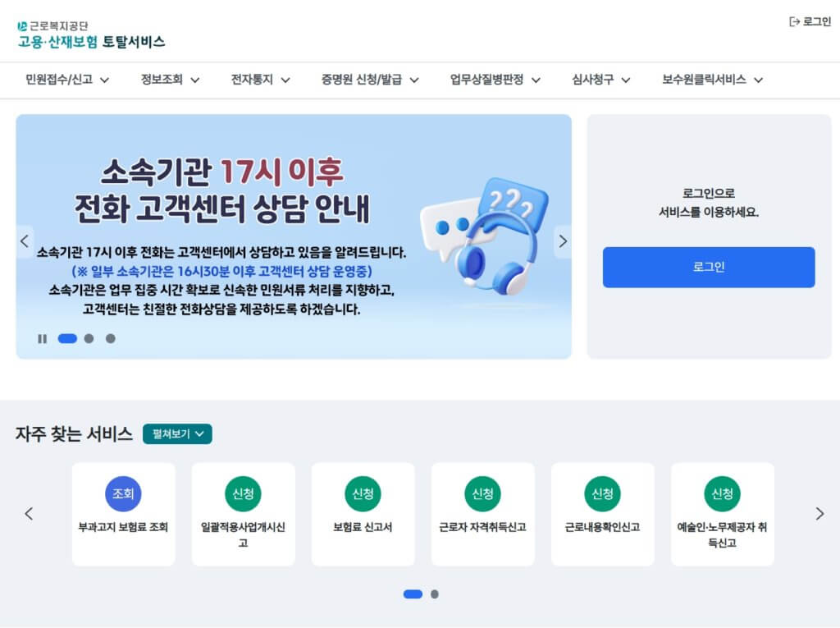The image size is (840, 628).
Task: Show previous banner slide with left arrow
Action: (x=25, y=241)
